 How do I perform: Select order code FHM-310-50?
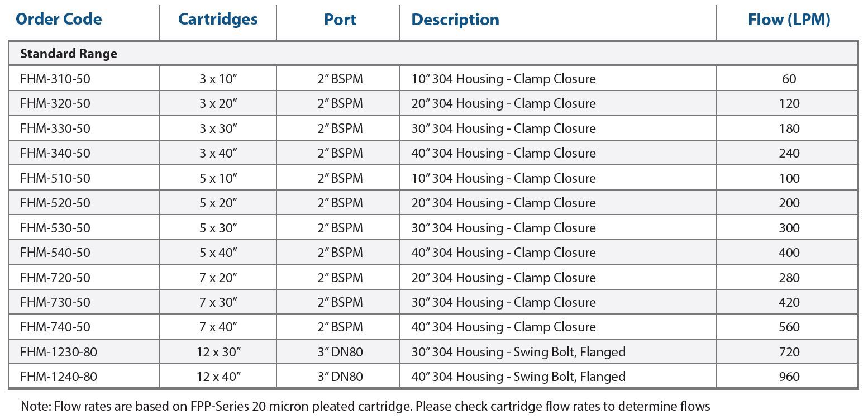[55, 79]
